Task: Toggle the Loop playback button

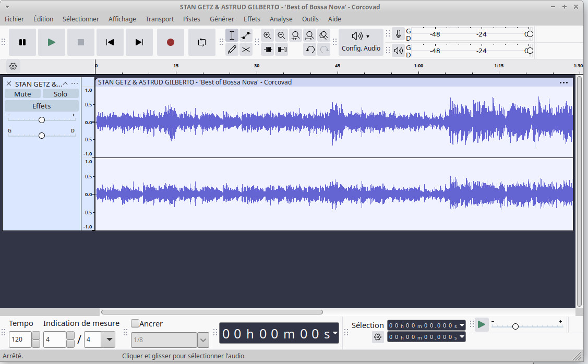Action: [x=201, y=42]
